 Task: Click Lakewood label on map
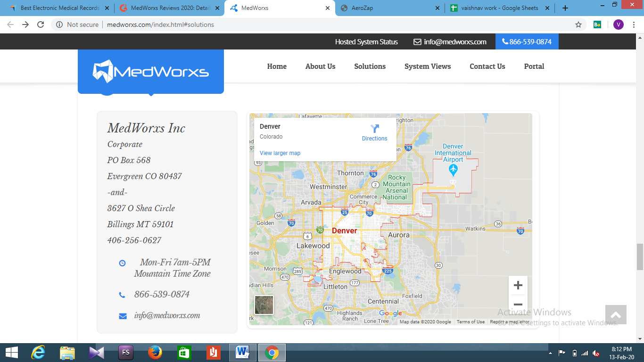coord(313,246)
